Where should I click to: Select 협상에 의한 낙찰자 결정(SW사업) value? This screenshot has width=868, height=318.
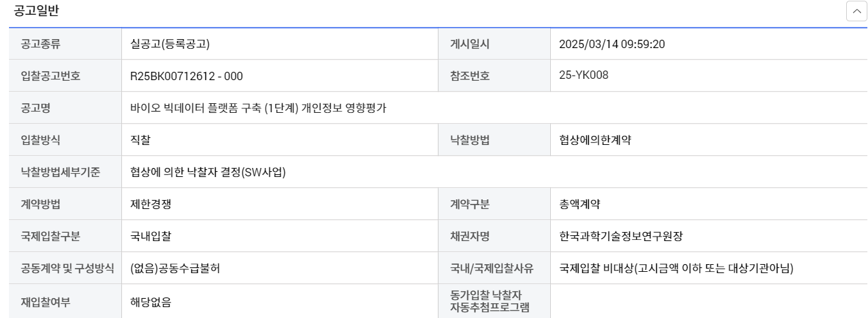[x=208, y=172]
